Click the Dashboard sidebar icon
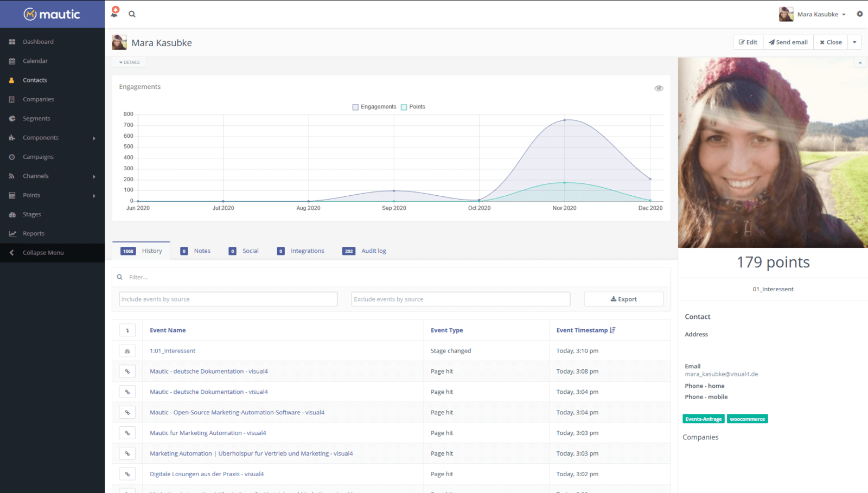The height and width of the screenshot is (493, 868). 12,42
